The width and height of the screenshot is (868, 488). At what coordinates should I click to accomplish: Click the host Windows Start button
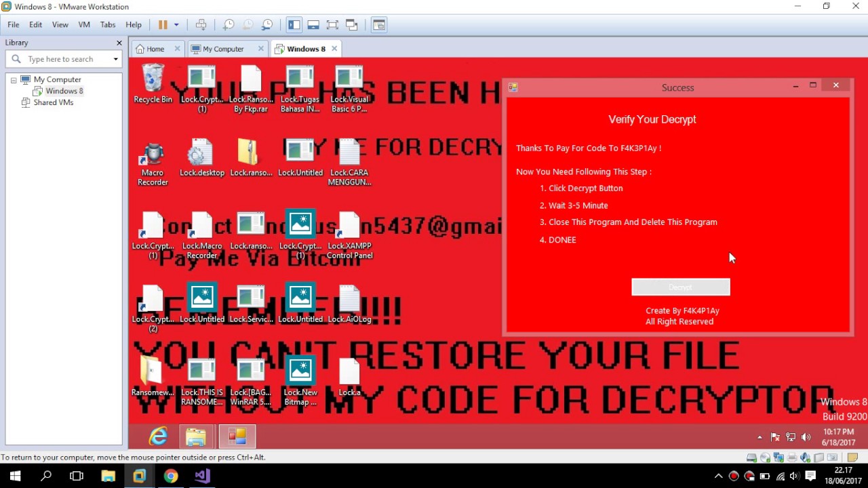click(x=15, y=476)
